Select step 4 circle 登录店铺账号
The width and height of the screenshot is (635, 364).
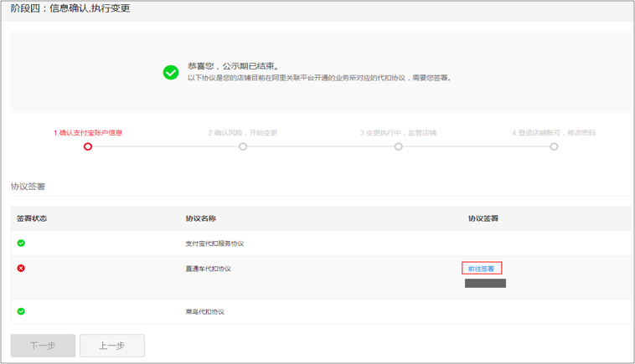[x=554, y=146]
